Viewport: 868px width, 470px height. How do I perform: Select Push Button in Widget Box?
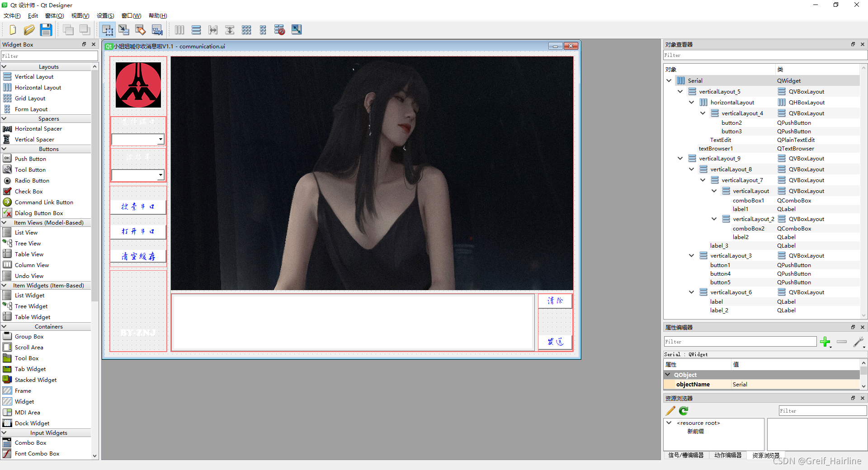click(30, 159)
